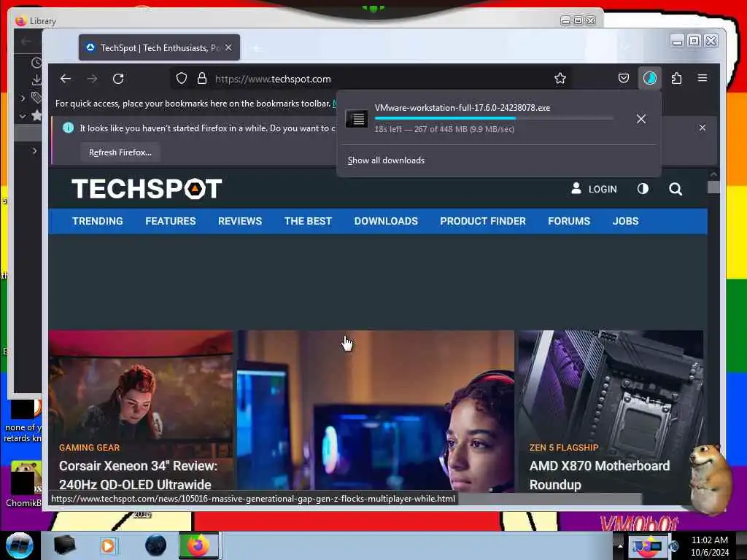View site security via padlock icon
The height and width of the screenshot is (560, 747).
202,79
